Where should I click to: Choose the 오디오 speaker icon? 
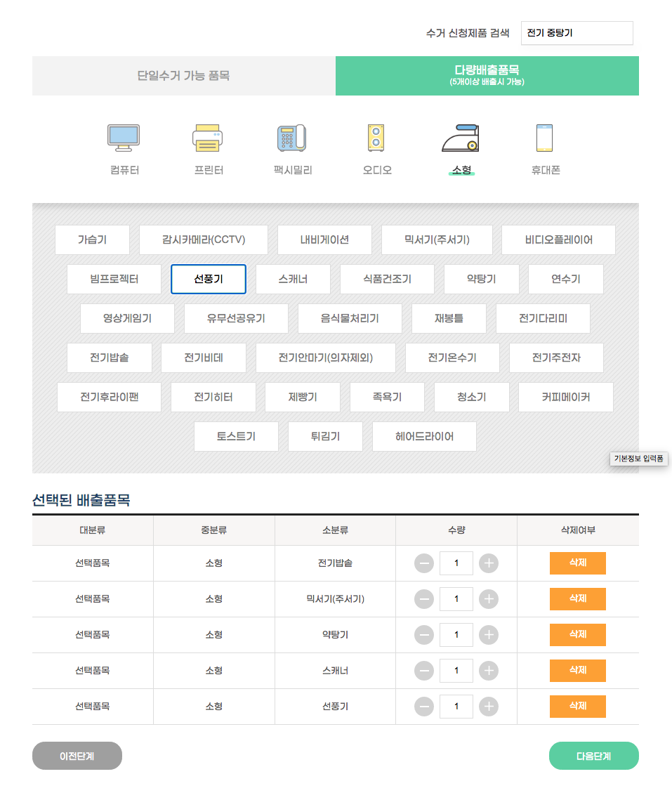click(x=376, y=138)
